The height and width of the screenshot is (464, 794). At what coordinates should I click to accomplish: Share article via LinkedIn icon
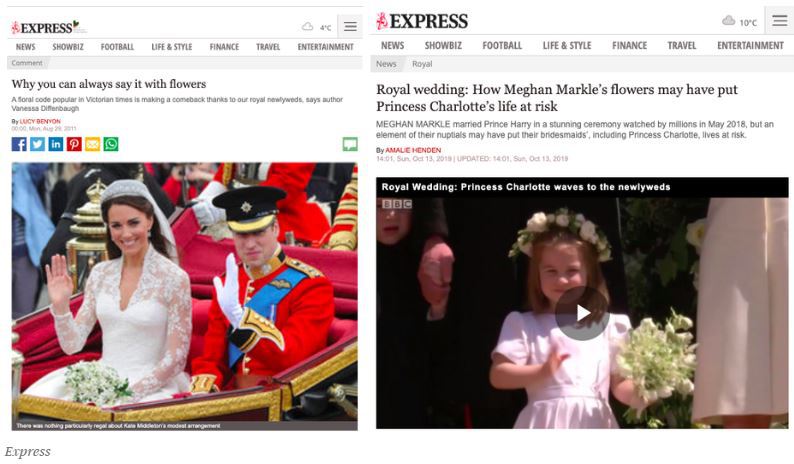click(x=56, y=144)
